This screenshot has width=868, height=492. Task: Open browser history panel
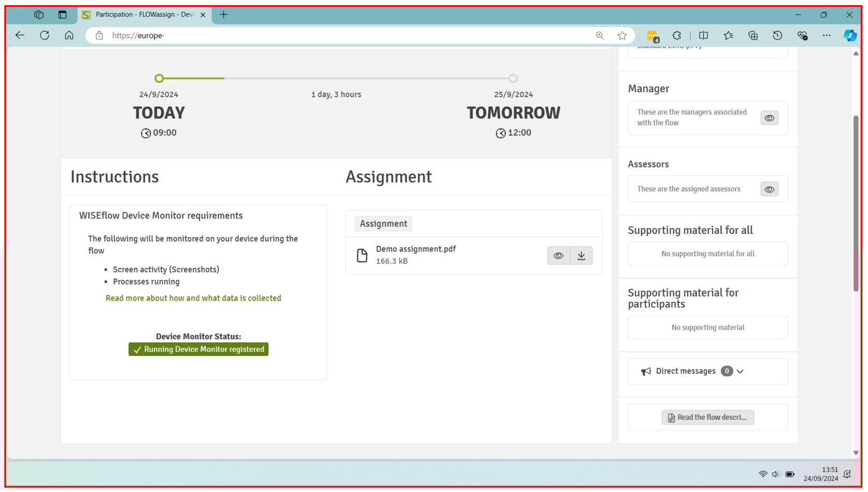point(777,35)
